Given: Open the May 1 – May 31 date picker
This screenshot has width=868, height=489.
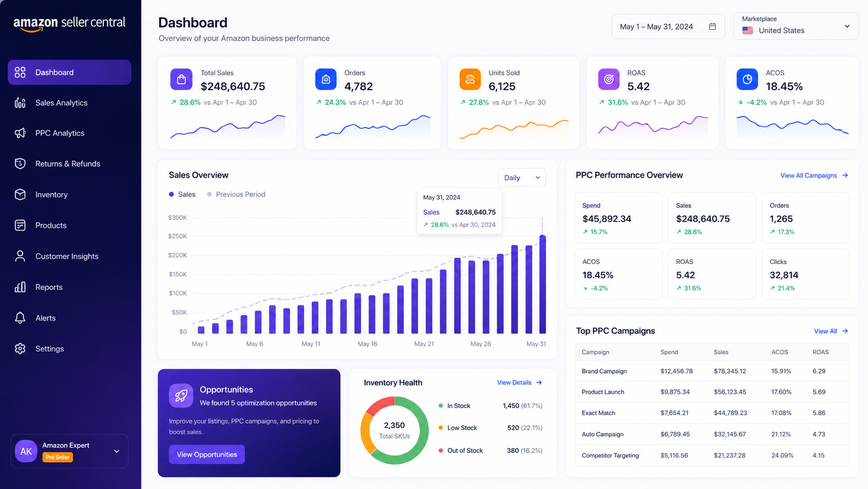Looking at the screenshot, I should pyautogui.click(x=668, y=27).
